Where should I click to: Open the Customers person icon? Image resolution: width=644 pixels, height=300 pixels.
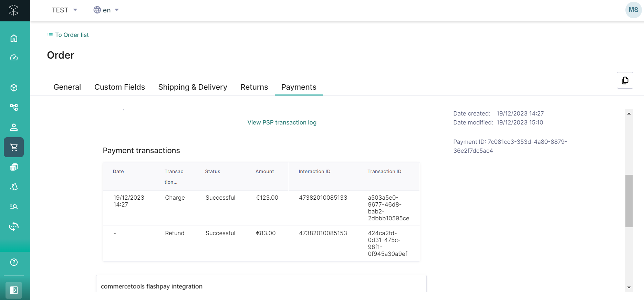click(14, 128)
